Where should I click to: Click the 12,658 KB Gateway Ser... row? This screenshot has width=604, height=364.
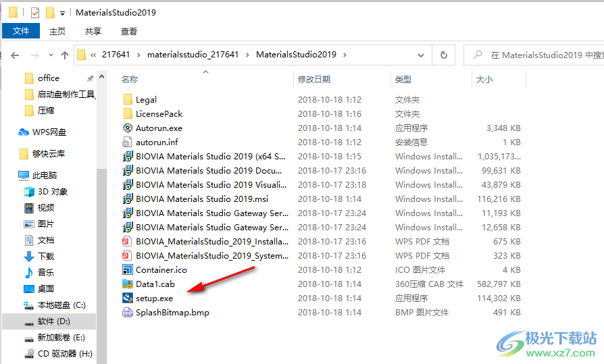pos(322,228)
